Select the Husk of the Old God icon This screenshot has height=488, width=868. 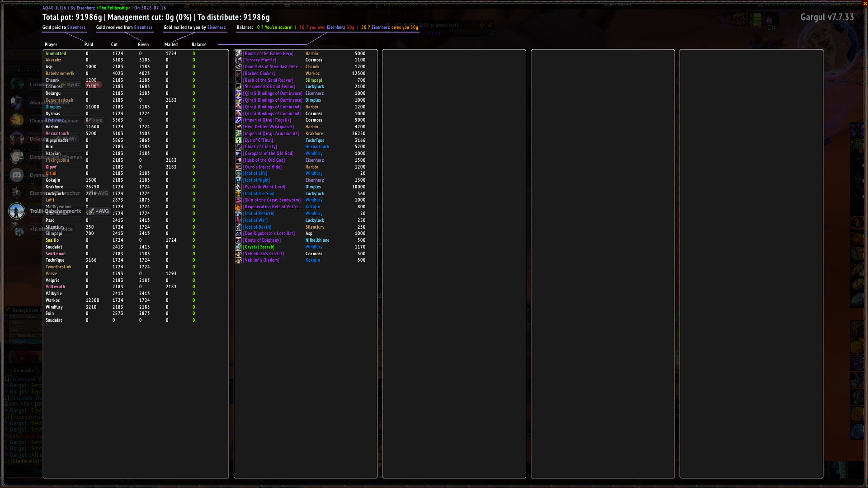click(238, 160)
